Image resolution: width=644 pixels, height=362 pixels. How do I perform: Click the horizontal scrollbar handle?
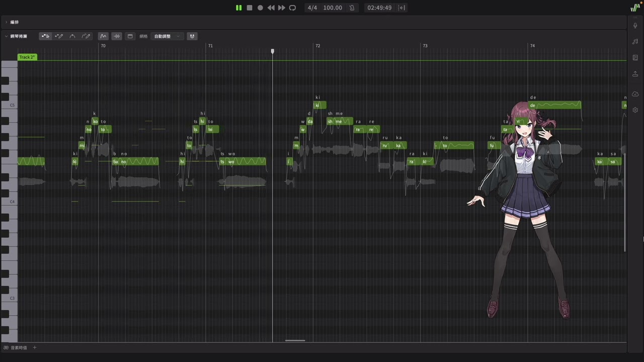pos(295,340)
